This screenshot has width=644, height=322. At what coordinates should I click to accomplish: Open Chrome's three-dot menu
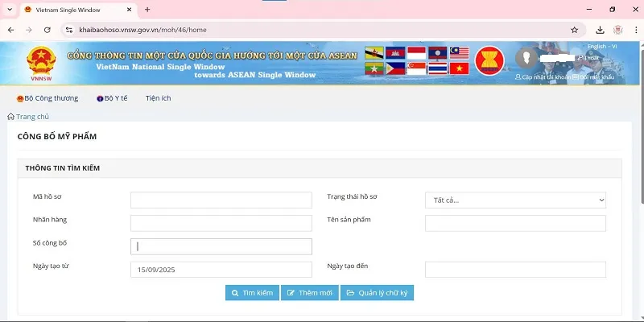[635, 30]
